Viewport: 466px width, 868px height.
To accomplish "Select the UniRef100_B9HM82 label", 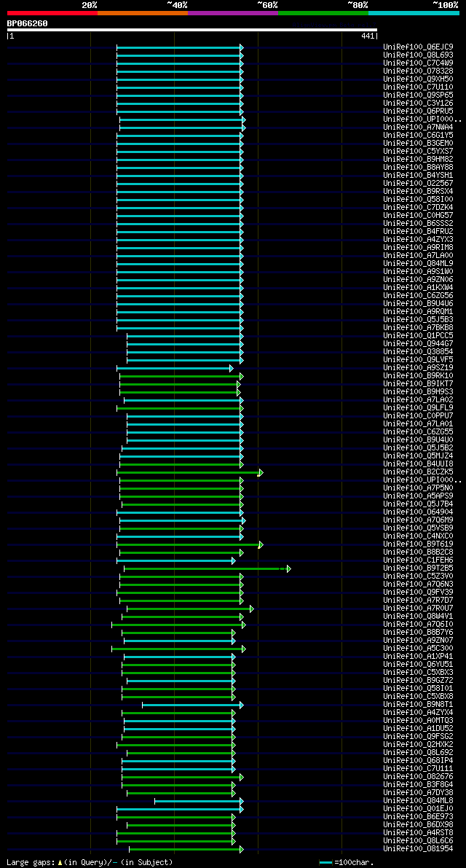I will (418, 160).
